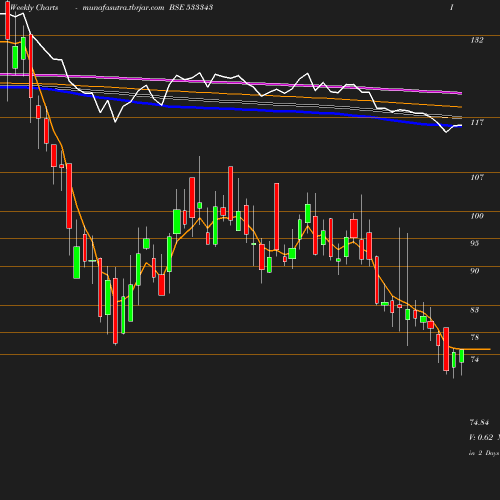Click the 'Weekly Charts' title text
Viewport: 500px width, 500px height.
click(x=34, y=8)
